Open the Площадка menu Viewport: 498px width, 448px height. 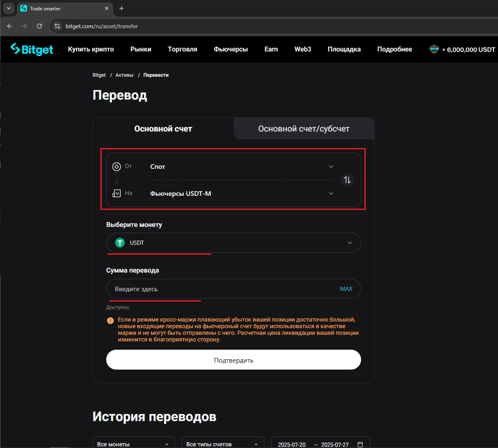tap(344, 49)
